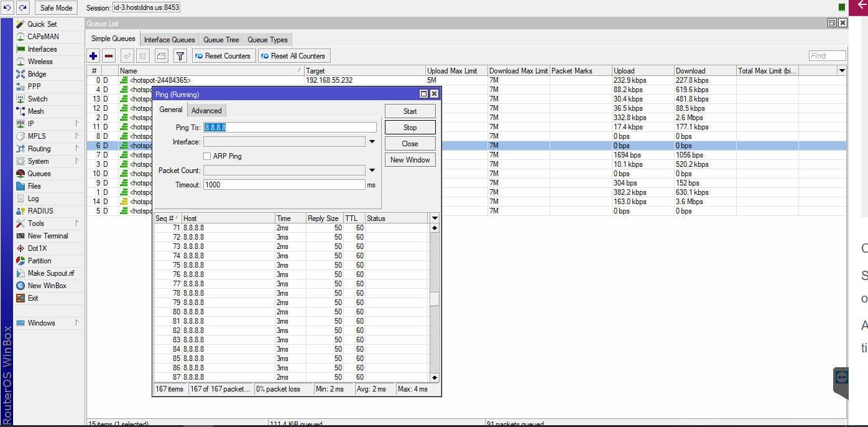Open CAPsMAN menu item

(x=43, y=37)
